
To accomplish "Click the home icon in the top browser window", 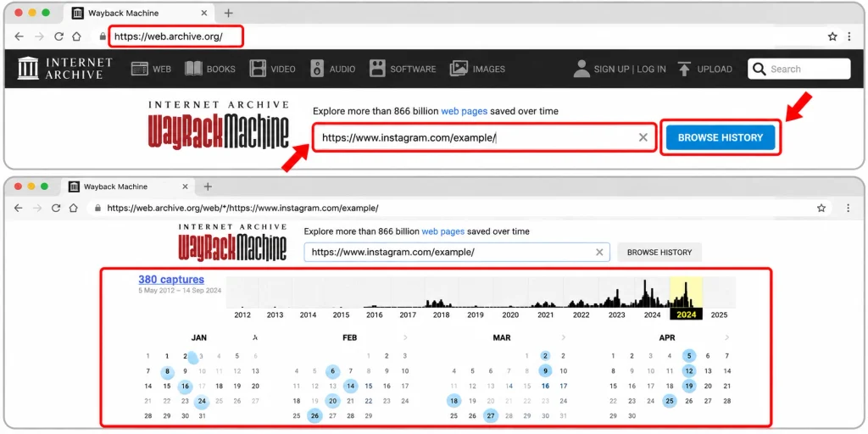I will tap(77, 36).
